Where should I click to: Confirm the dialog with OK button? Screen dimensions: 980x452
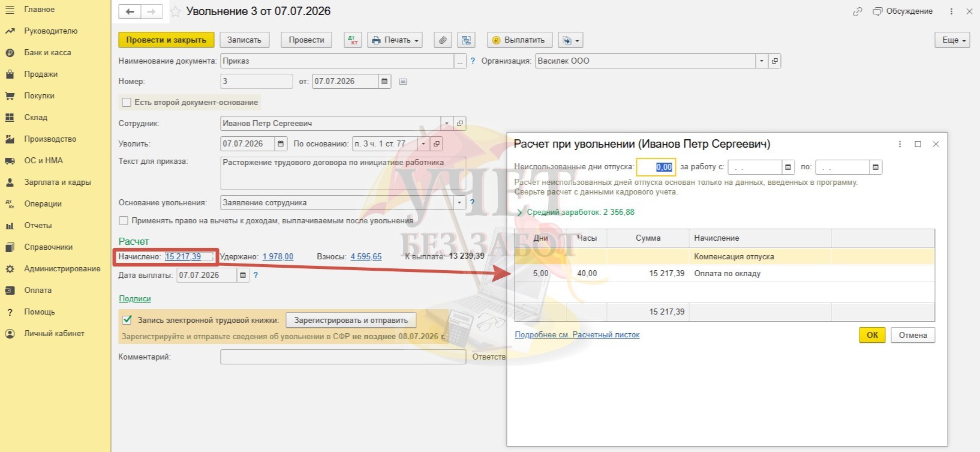pos(872,335)
